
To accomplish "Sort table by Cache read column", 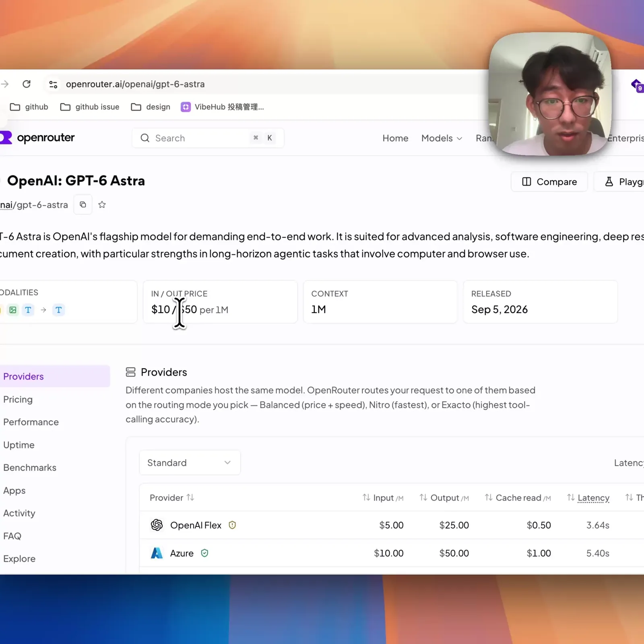I will click(518, 498).
